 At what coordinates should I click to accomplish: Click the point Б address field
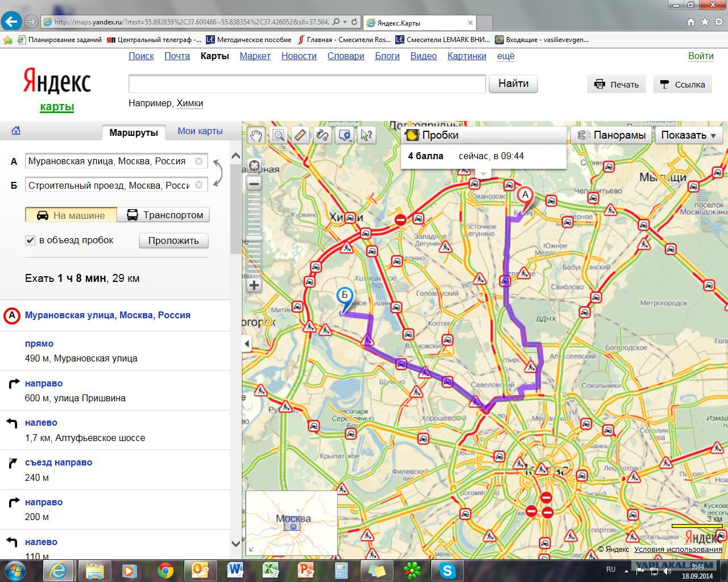[117, 185]
